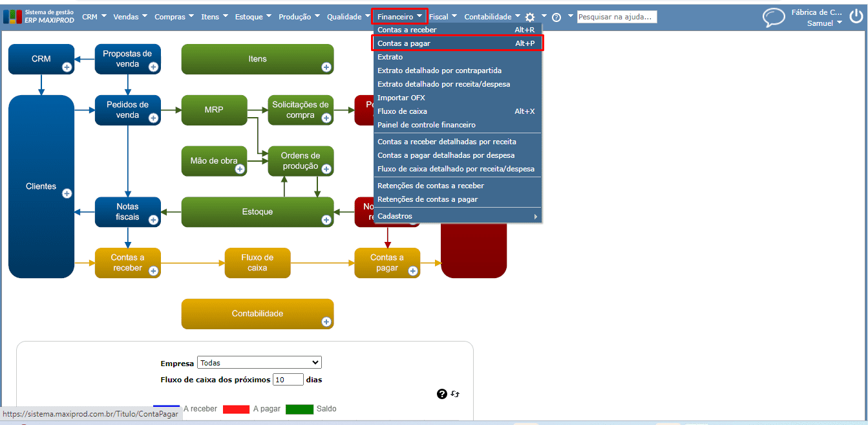The width and height of the screenshot is (868, 425).
Task: Select Retenções de contas a receber
Action: click(x=458, y=186)
